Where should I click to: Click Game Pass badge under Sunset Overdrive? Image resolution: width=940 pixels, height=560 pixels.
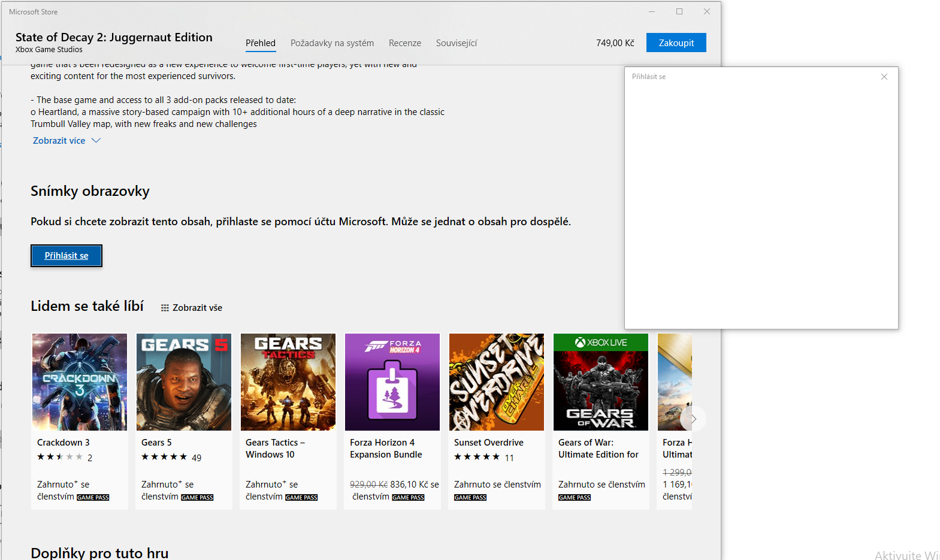[x=470, y=498]
